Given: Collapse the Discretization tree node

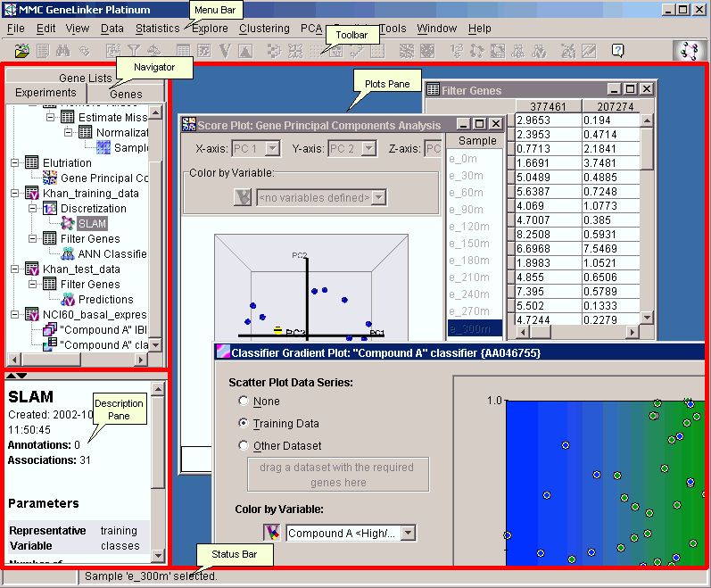Looking at the screenshot, I should 33,208.
